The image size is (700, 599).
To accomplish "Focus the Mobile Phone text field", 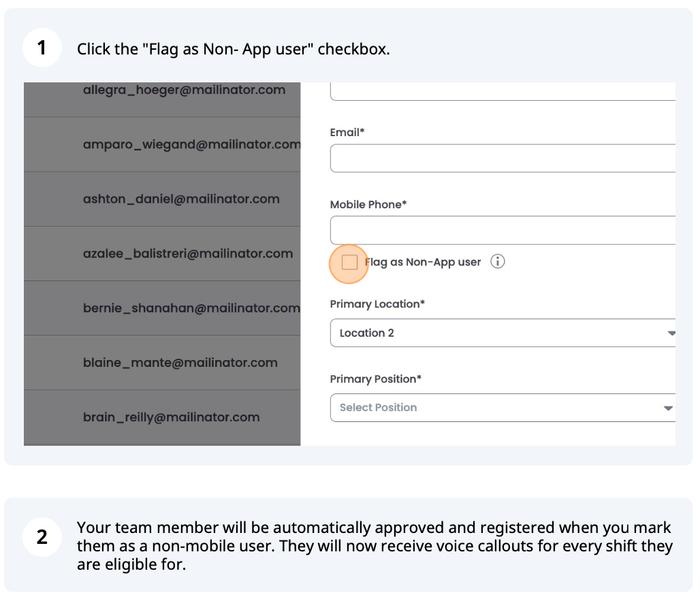I will (503, 230).
